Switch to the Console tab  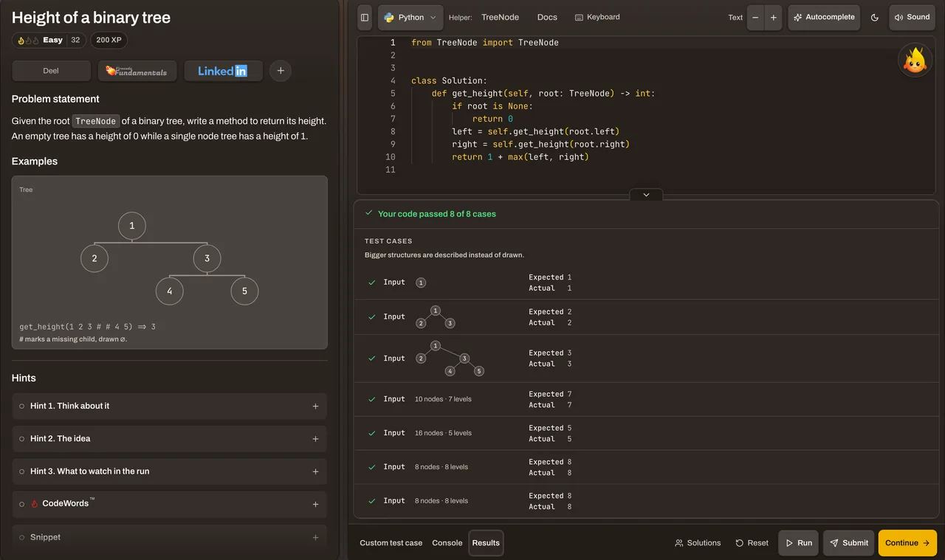[447, 543]
